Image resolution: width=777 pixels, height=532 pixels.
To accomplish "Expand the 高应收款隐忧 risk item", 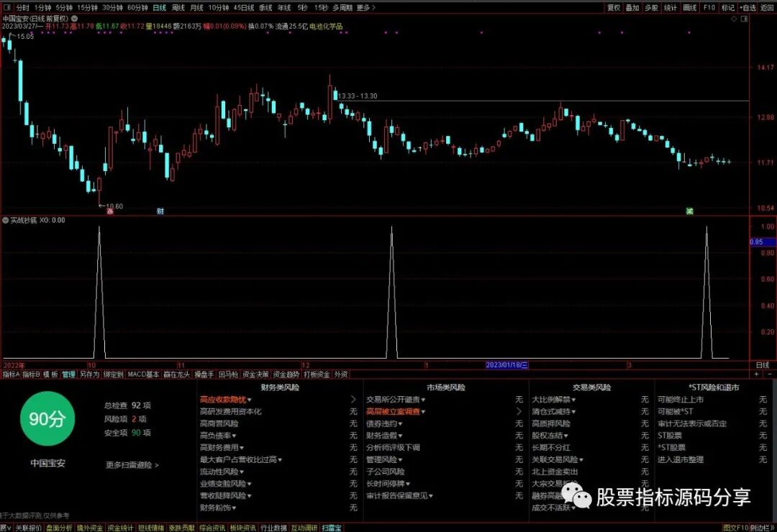I will (x=225, y=399).
